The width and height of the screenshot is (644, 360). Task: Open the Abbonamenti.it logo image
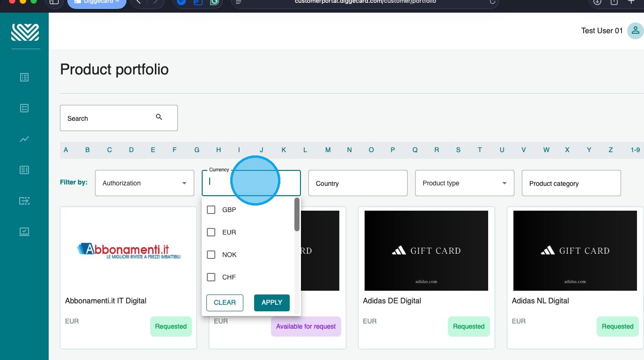coord(129,251)
